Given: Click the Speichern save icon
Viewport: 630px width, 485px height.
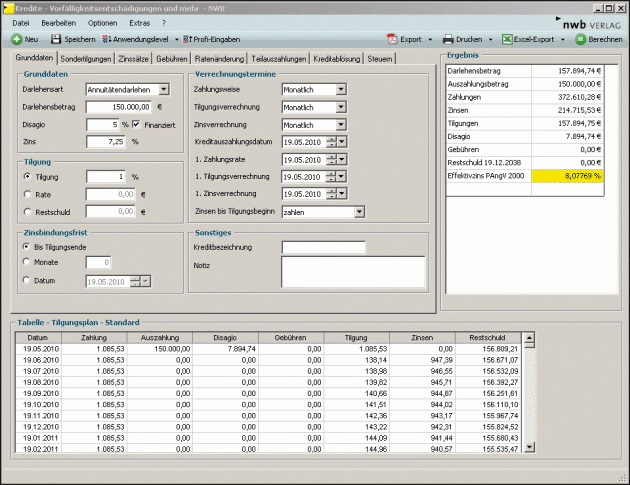Looking at the screenshot, I should coord(56,39).
